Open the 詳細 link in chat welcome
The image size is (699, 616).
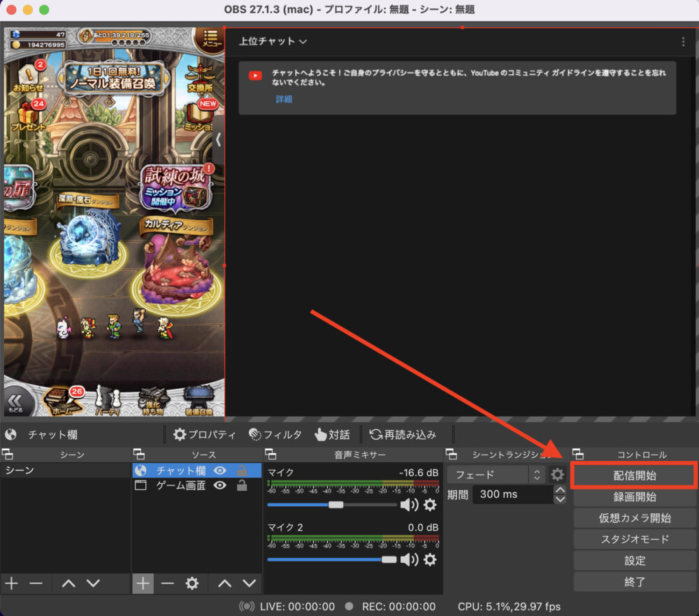pos(284,99)
